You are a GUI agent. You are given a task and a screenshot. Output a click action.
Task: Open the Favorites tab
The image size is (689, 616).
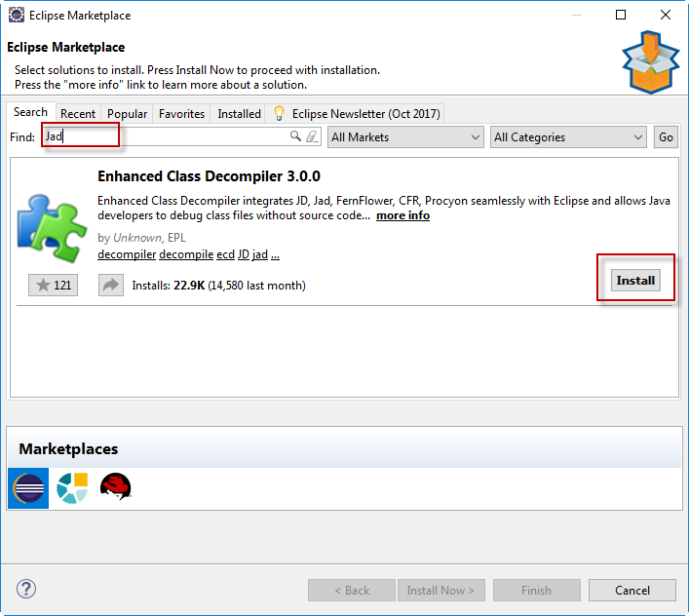pyautogui.click(x=181, y=114)
